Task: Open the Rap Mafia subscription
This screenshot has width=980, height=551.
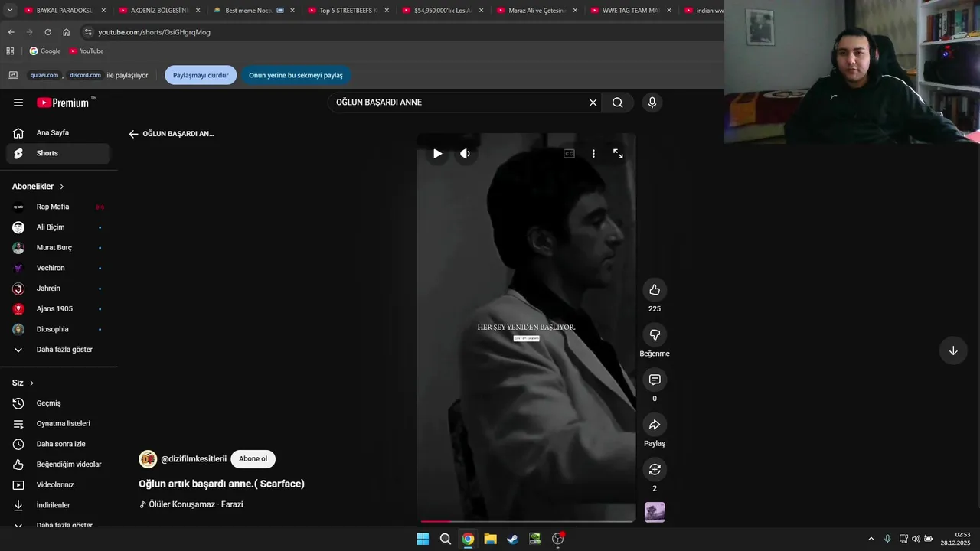Action: (58, 207)
